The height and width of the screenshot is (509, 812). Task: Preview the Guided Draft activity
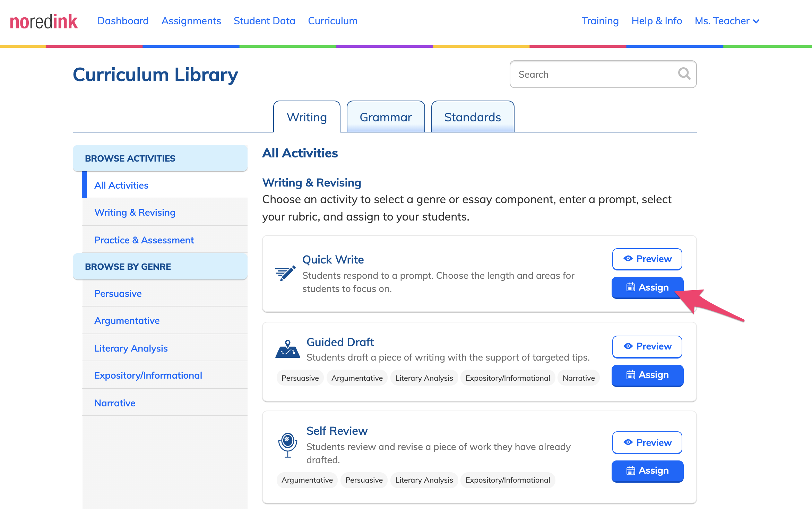click(647, 346)
